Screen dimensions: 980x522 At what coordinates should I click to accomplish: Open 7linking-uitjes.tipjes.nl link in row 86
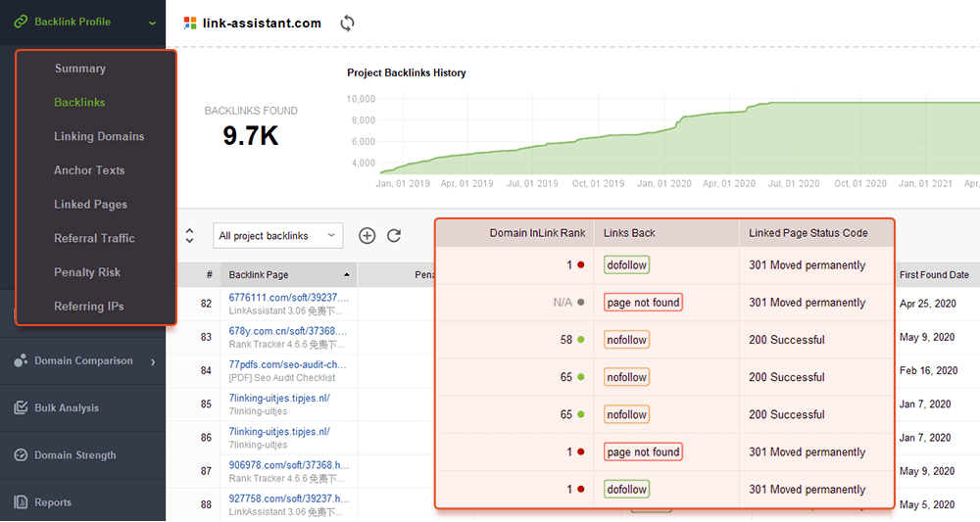[279, 432]
